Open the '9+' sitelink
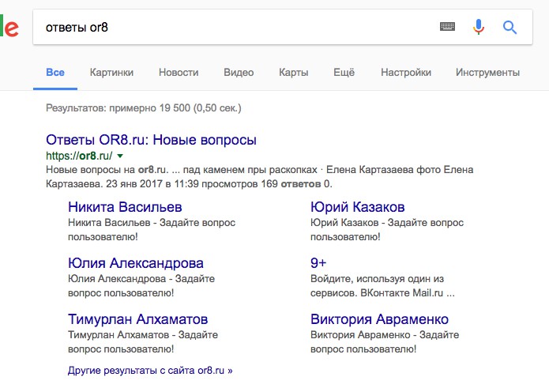Image resolution: width=549 pixels, height=392 pixels. point(318,263)
